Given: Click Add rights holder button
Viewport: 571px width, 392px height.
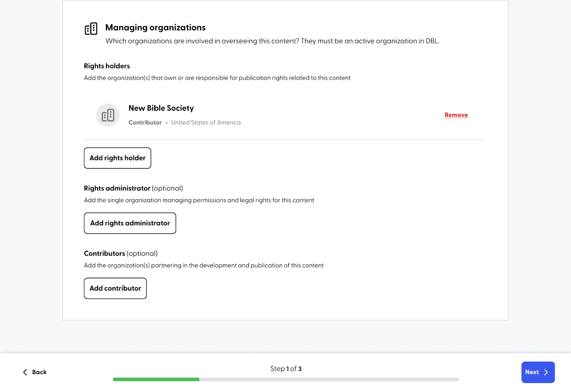Looking at the screenshot, I should pyautogui.click(x=117, y=158).
